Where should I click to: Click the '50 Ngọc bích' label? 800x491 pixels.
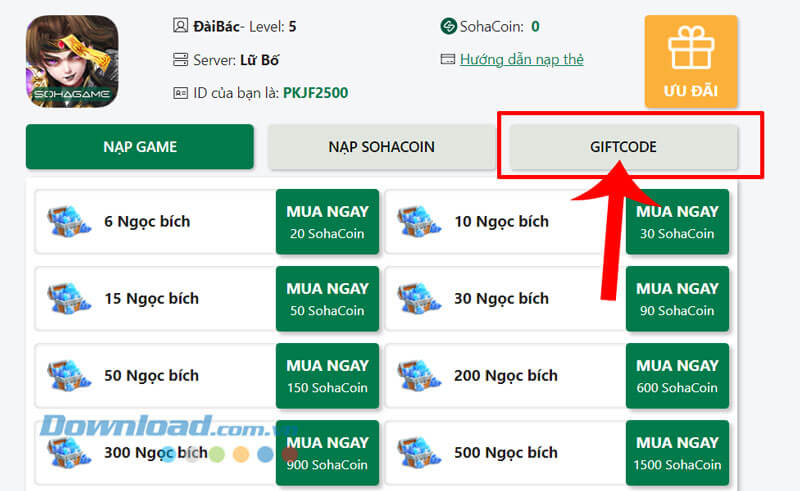(x=152, y=376)
